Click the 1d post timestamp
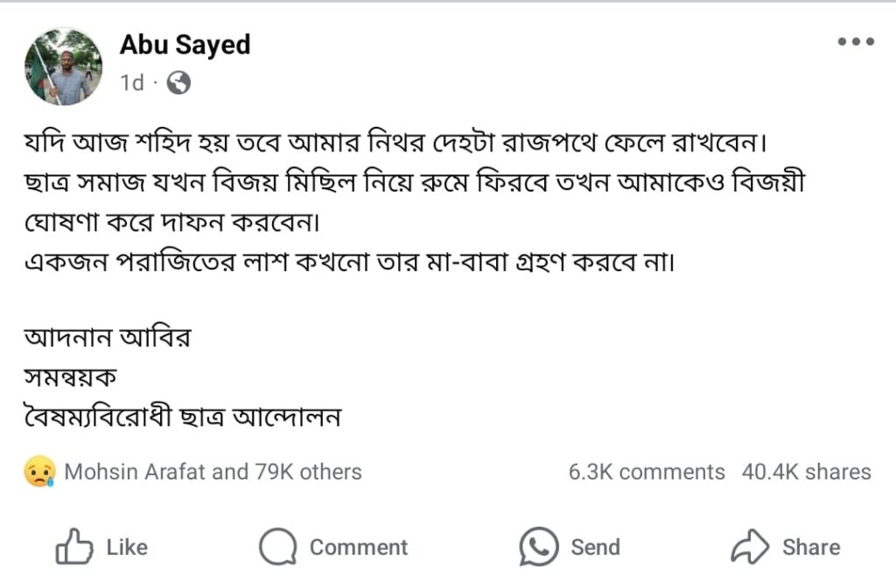Viewport: 896px width, 588px height. [132, 83]
